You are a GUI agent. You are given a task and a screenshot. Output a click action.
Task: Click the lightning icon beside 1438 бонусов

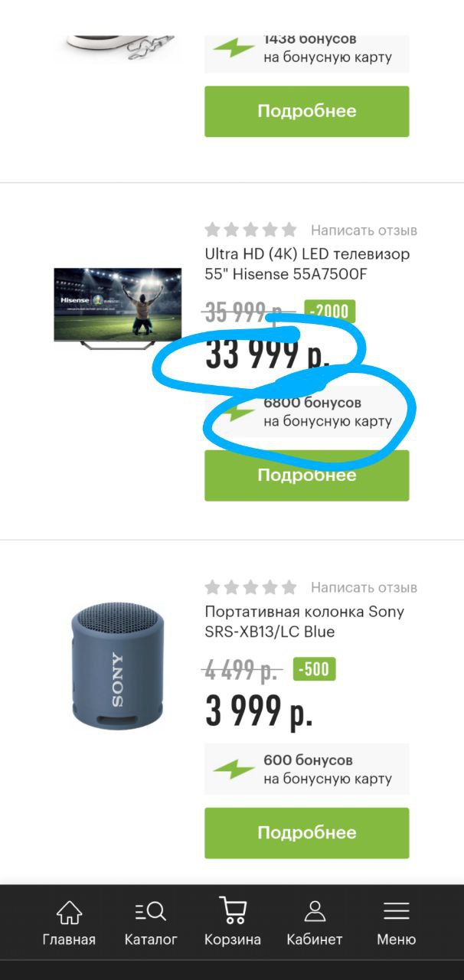tap(234, 47)
